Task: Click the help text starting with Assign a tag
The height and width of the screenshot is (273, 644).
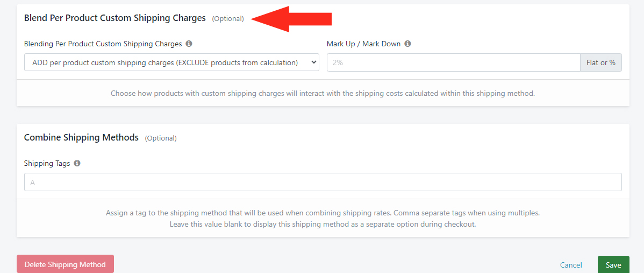Action: click(x=323, y=219)
